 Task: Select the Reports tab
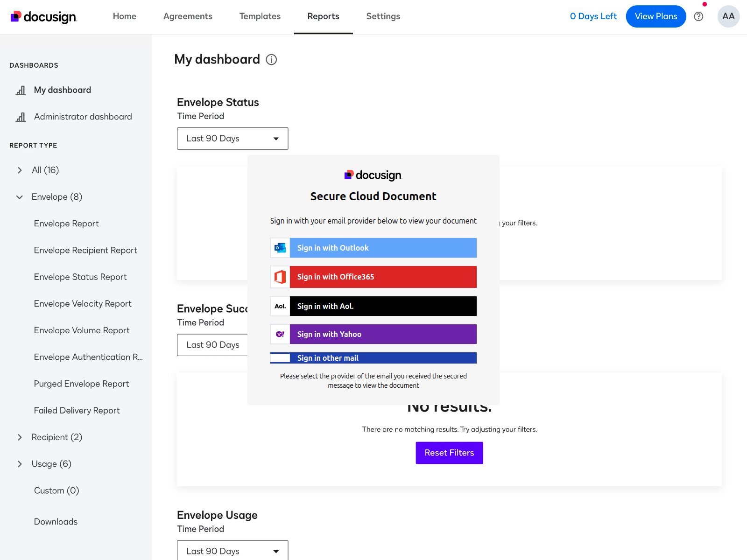(324, 16)
